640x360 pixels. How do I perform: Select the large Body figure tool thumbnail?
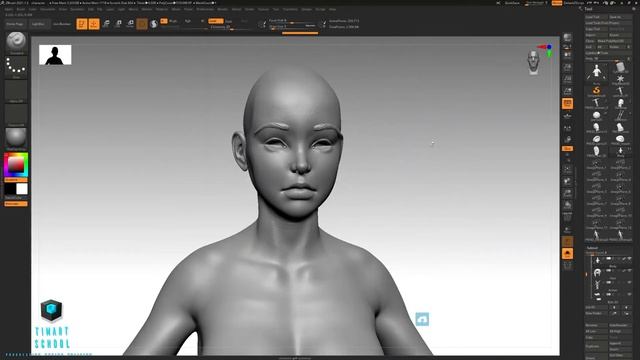[x=596, y=73]
